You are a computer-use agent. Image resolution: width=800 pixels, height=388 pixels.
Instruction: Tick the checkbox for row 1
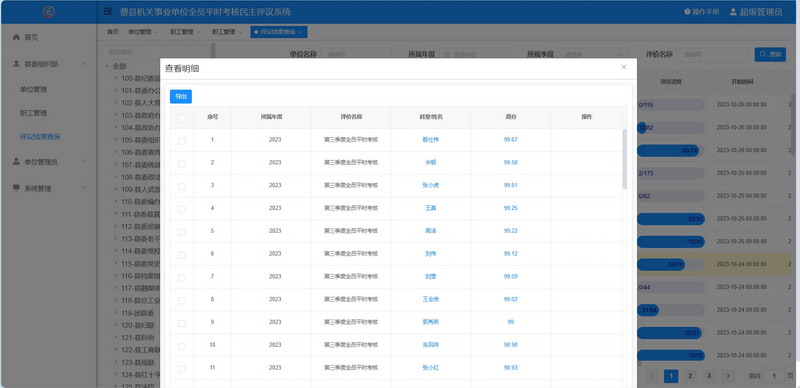(x=182, y=141)
